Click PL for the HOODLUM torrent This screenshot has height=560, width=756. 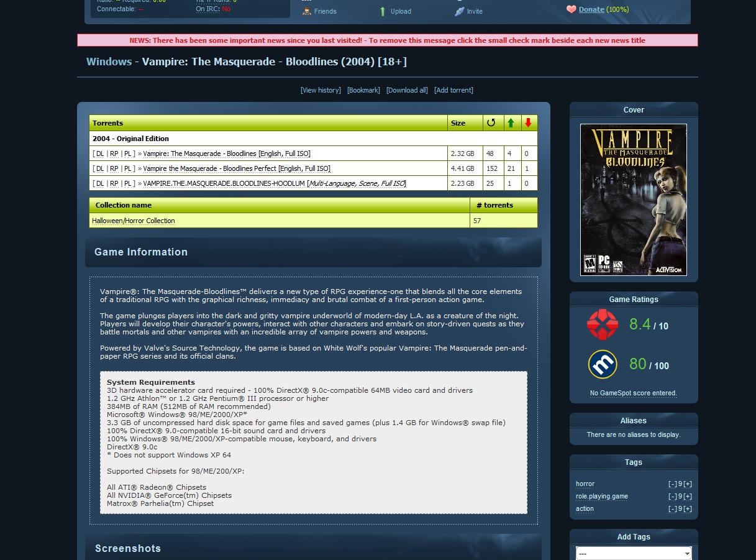[x=127, y=183]
